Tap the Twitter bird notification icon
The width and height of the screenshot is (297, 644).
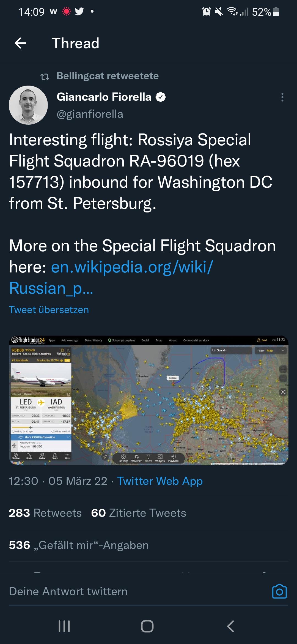(x=79, y=12)
